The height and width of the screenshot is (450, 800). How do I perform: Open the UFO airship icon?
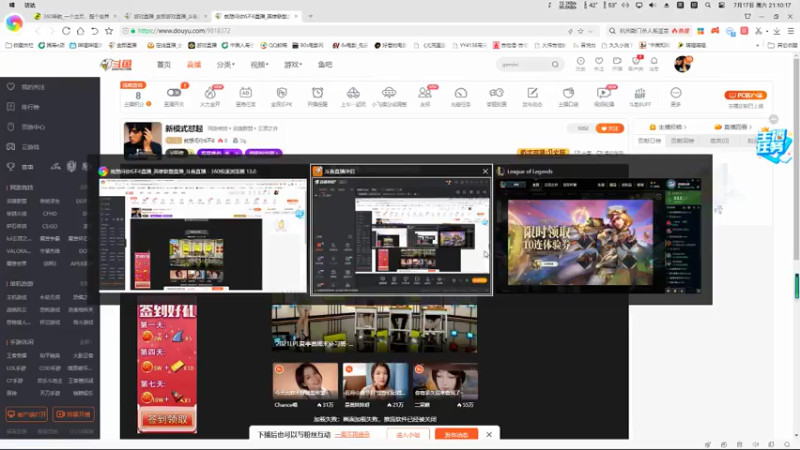point(389,95)
